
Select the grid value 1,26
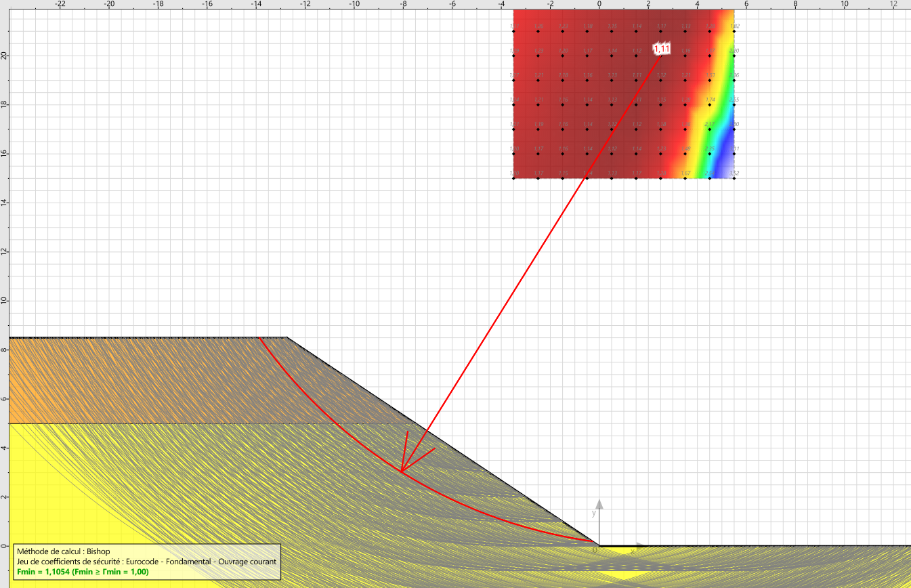538,26
